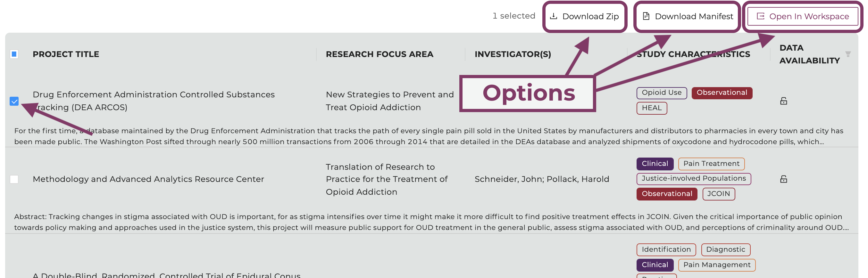Click the Justice-involved Populations tag
The width and height of the screenshot is (868, 278).
(693, 179)
